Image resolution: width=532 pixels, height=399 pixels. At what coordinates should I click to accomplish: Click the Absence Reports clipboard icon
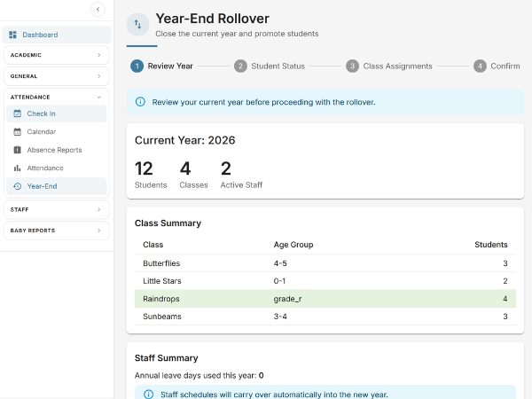[x=18, y=150]
